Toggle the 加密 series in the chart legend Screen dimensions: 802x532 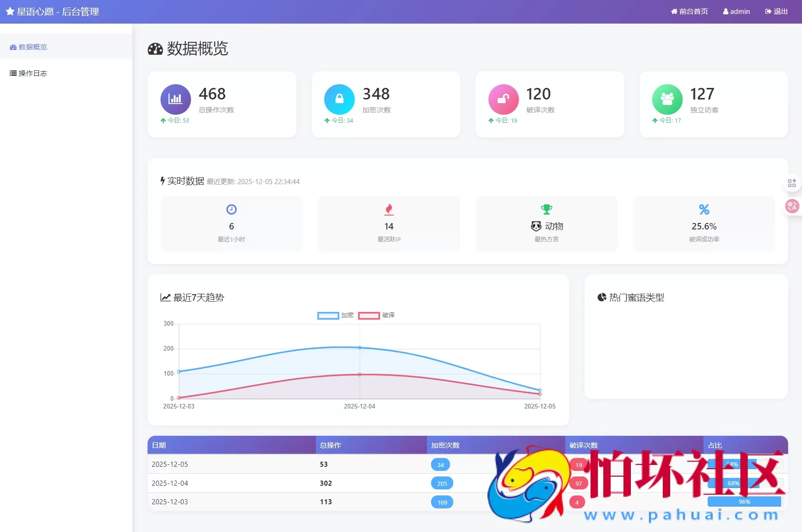334,315
